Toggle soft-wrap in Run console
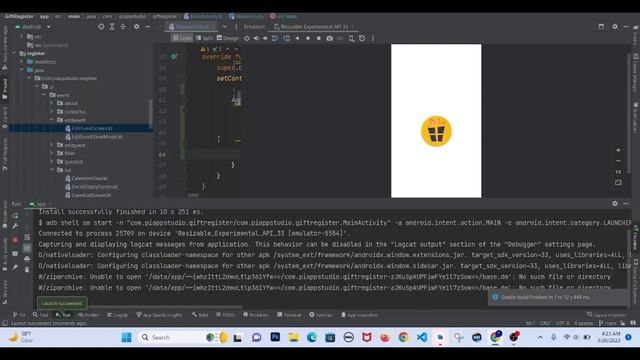Viewport: 640px width, 360px height. [x=27, y=237]
